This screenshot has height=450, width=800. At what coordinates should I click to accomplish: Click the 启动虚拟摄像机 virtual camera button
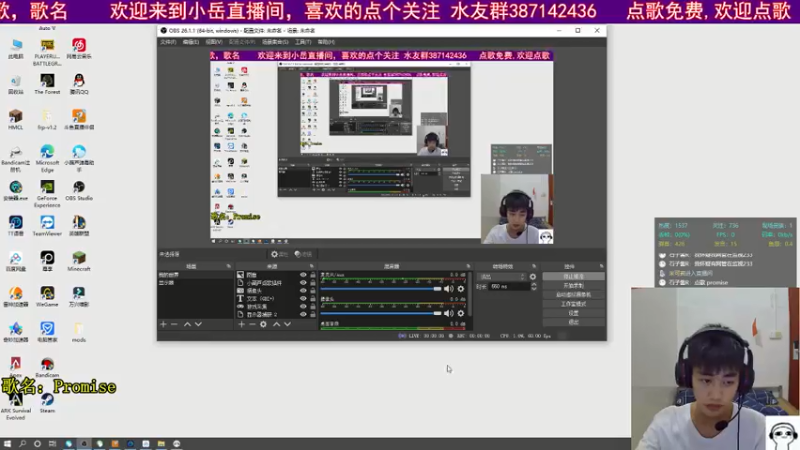point(573,294)
